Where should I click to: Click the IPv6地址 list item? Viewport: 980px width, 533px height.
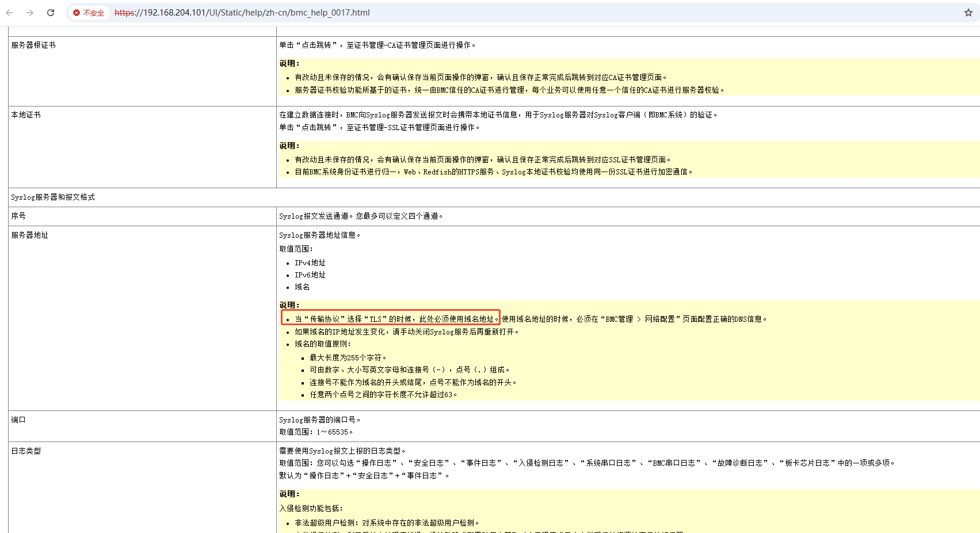pos(310,275)
